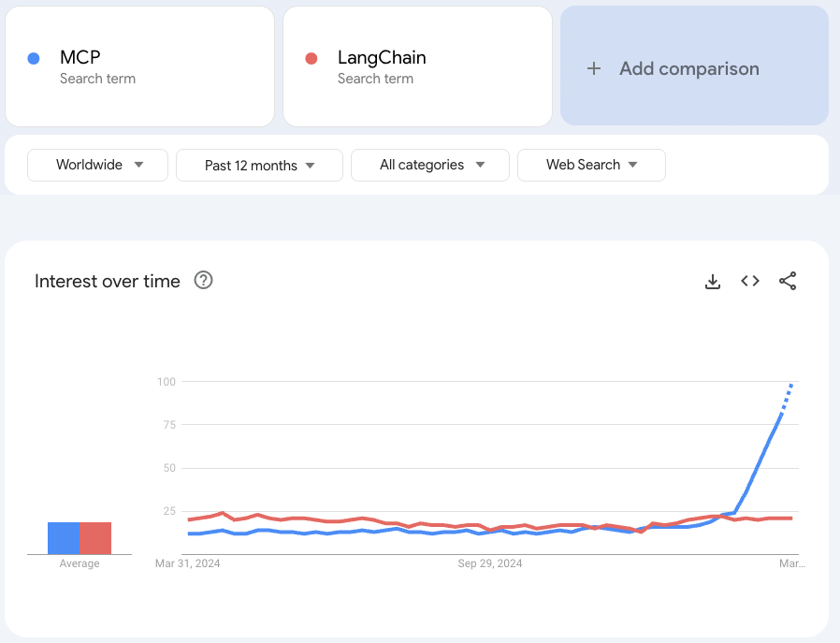Open the embed code icon
This screenshot has width=840, height=643.
point(750,281)
